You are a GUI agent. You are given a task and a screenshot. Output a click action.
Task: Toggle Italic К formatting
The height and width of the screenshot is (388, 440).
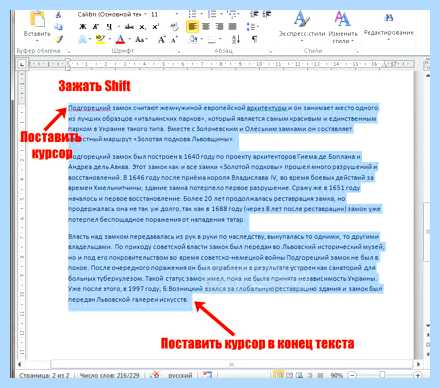(96, 27)
